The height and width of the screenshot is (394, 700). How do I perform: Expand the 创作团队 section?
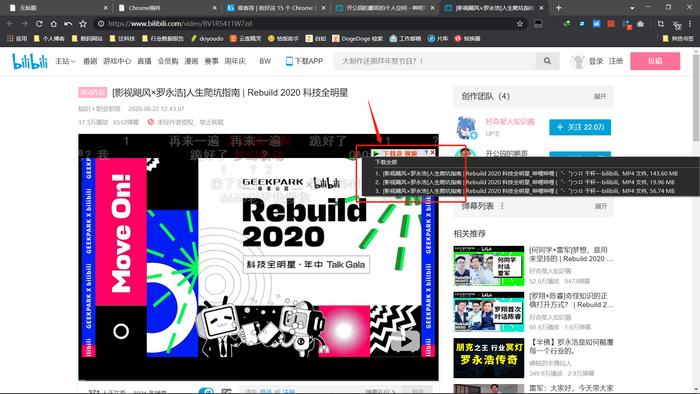600,96
